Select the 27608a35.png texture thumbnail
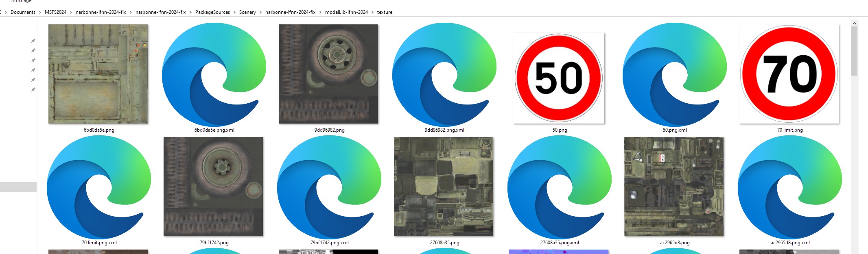The image size is (868, 254). (x=444, y=187)
